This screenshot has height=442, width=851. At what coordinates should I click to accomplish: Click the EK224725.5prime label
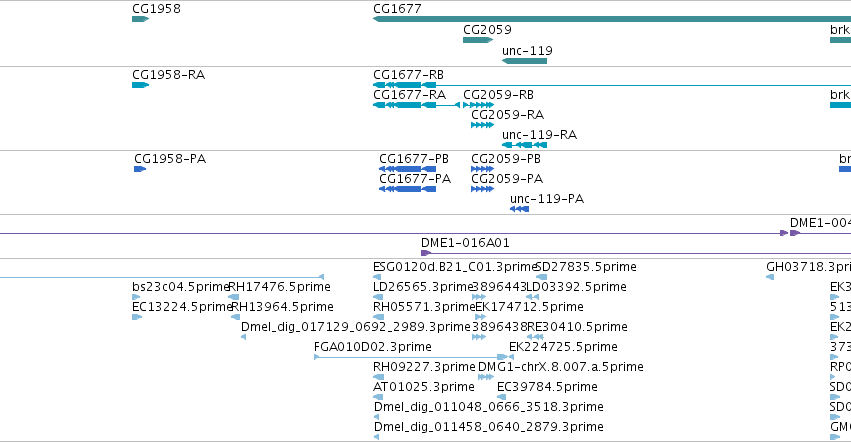coord(563,347)
